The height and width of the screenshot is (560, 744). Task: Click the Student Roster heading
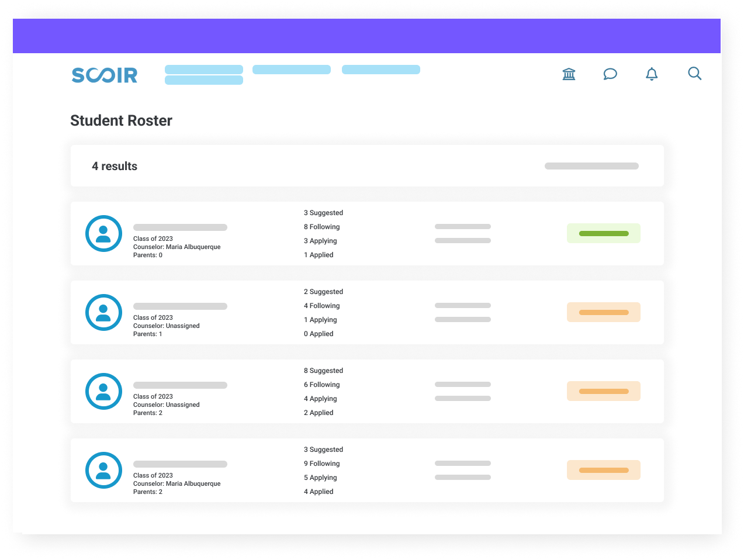[121, 120]
